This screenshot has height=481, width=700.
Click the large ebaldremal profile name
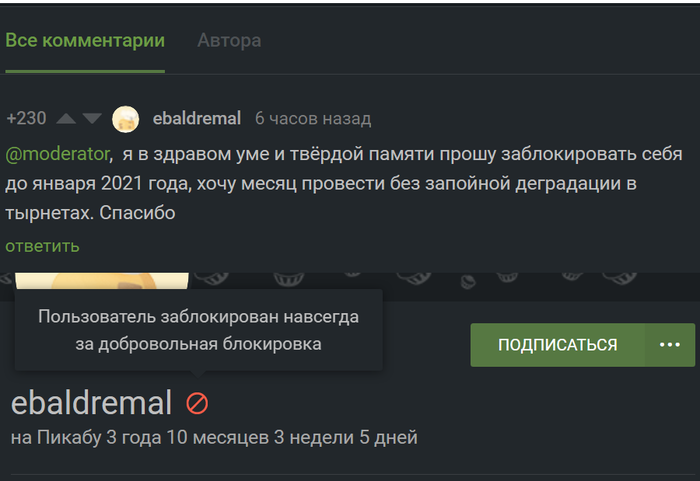coord(91,403)
